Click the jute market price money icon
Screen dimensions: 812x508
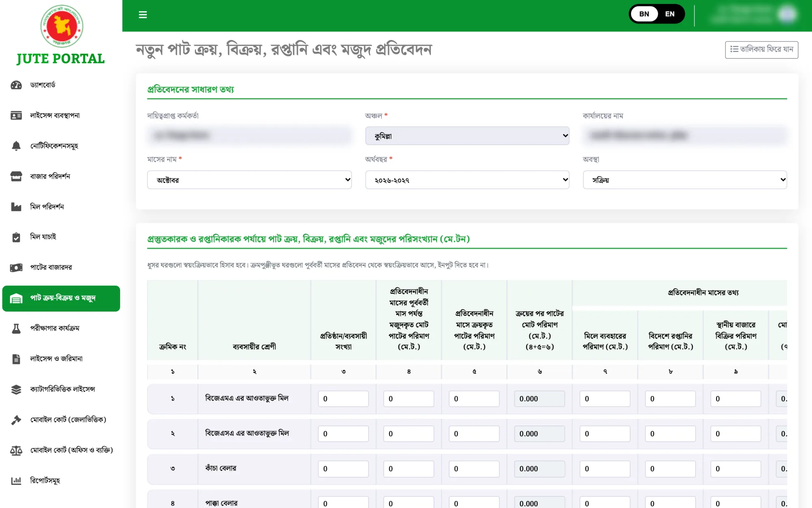point(16,267)
